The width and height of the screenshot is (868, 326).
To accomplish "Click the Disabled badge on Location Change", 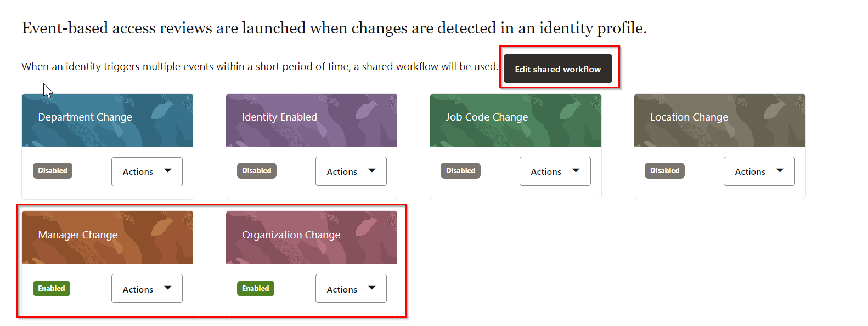I will pyautogui.click(x=664, y=170).
